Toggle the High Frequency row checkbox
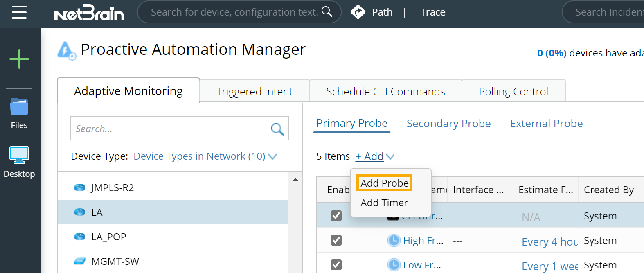 pos(336,240)
